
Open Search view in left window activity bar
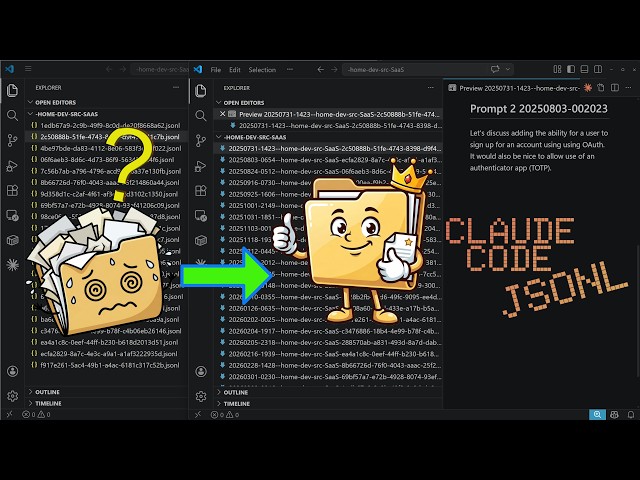[x=12, y=116]
